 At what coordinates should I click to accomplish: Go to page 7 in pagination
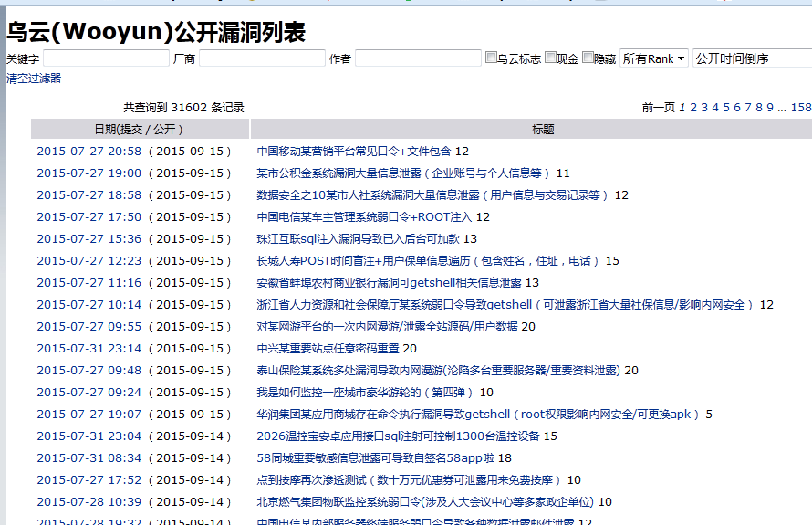(x=748, y=107)
